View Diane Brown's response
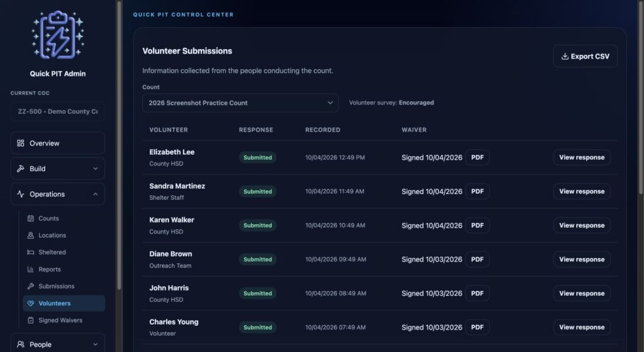Screen dimensions: 644x352 tap(582, 259)
